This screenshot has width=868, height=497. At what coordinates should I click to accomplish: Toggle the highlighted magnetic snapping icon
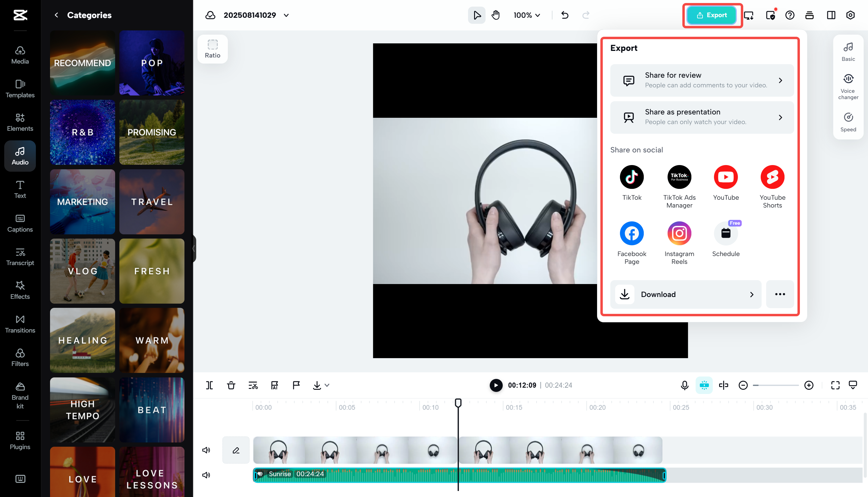pos(704,385)
